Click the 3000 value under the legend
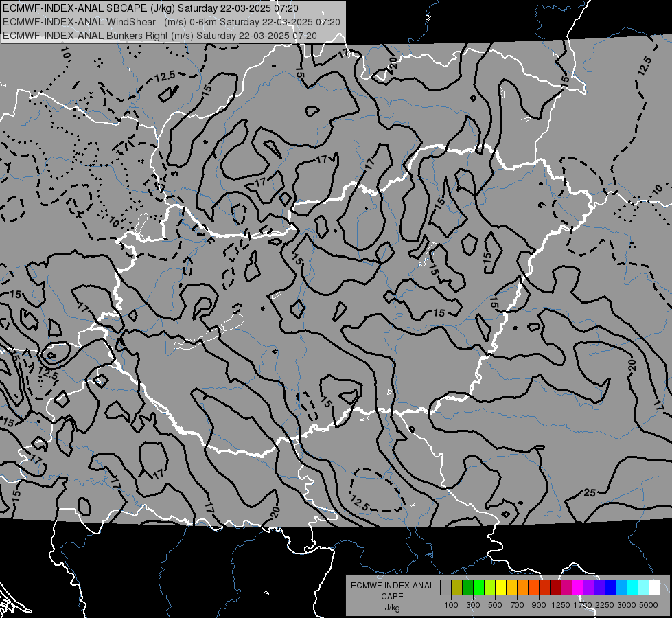 pyautogui.click(x=627, y=605)
